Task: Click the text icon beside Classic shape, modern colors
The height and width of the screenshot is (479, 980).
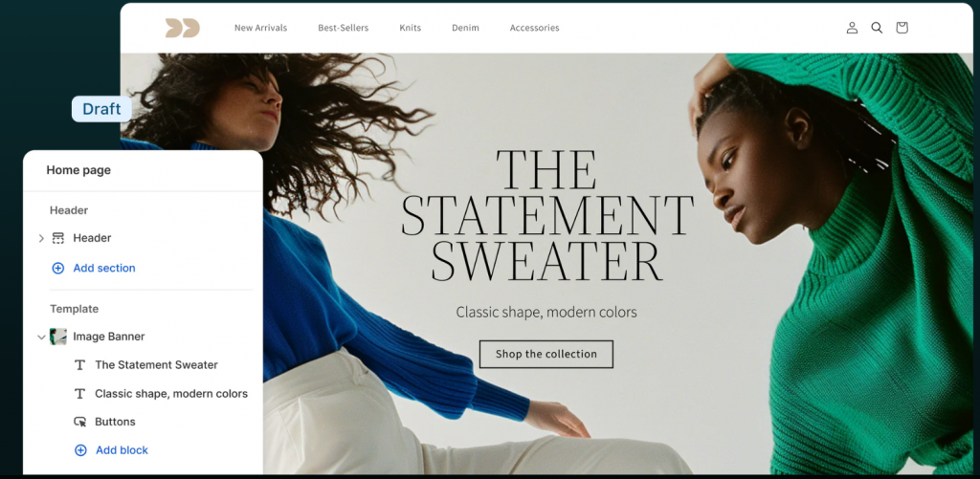Action: point(80,394)
